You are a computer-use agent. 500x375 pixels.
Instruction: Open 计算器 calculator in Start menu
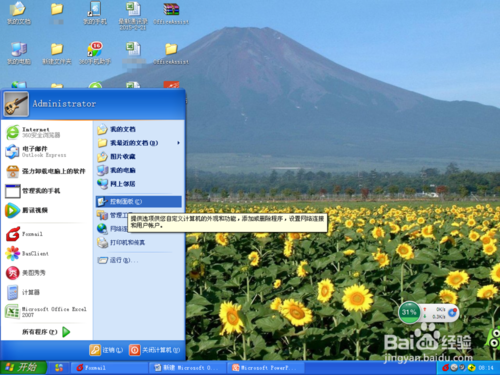tap(23, 292)
